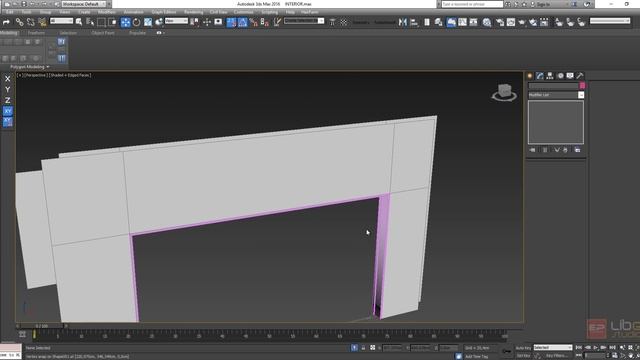The width and height of the screenshot is (640, 360).
Task: Constrain to the X axis
Action: tap(8, 79)
